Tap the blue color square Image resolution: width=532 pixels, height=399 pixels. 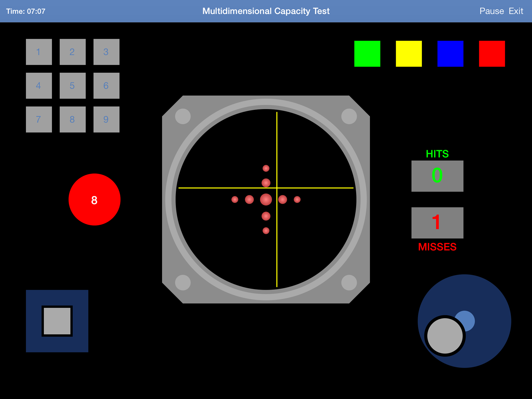pyautogui.click(x=450, y=54)
